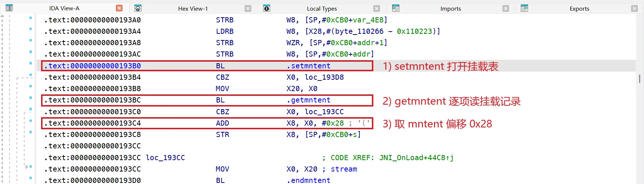The height and width of the screenshot is (184, 644).
Task: Toggle breakpoint dot at address 193BC
Action: coord(30,98)
